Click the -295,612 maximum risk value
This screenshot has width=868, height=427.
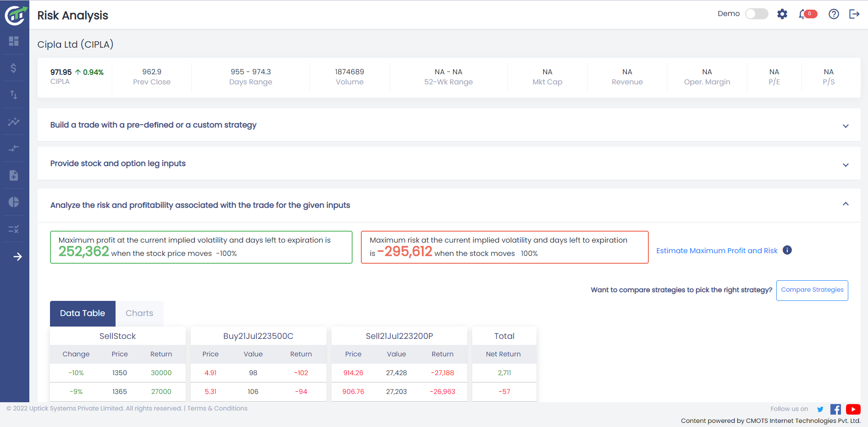point(405,251)
